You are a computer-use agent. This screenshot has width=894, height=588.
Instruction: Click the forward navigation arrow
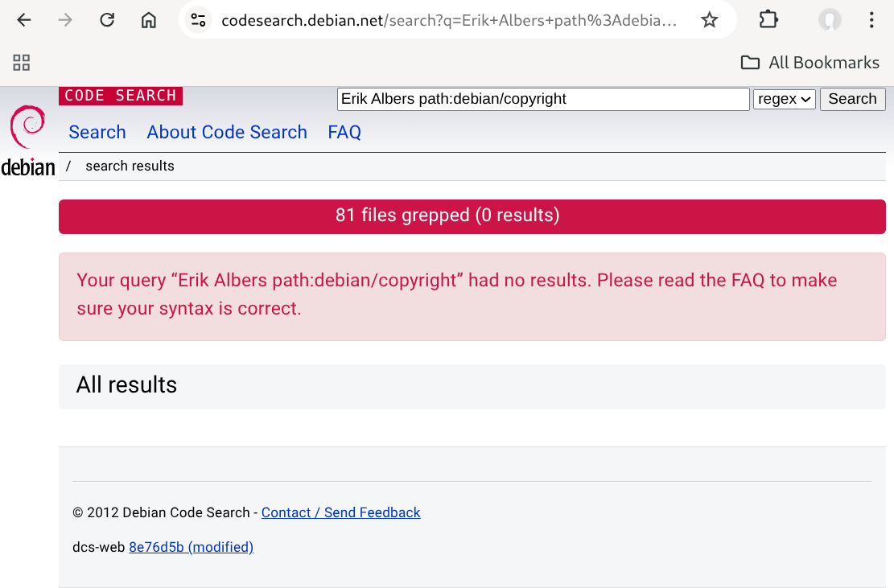[64, 19]
